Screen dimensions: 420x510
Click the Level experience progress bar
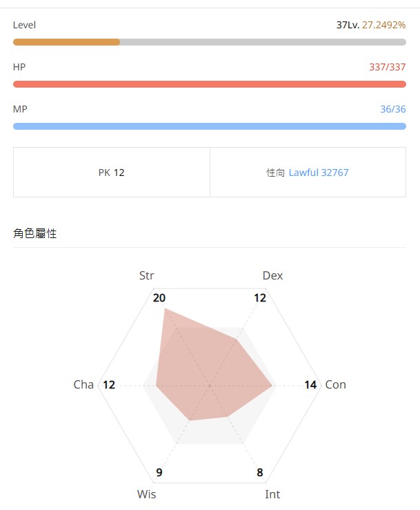pyautogui.click(x=209, y=42)
